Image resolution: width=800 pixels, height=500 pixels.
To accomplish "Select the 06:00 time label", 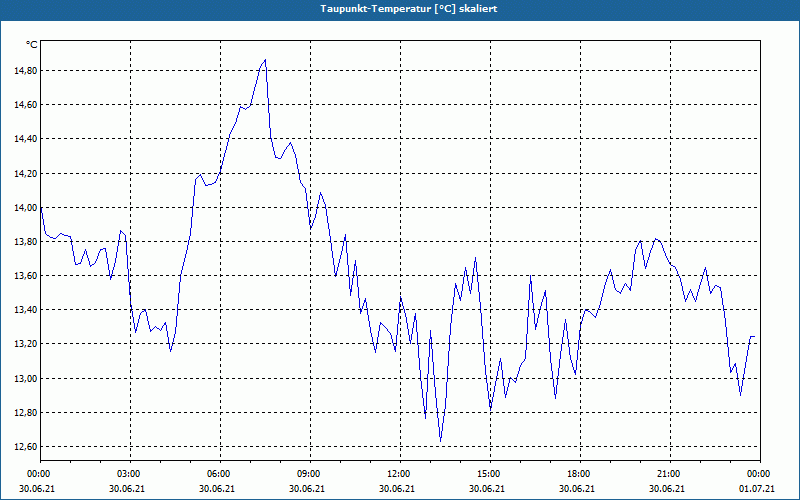I will (220, 474).
